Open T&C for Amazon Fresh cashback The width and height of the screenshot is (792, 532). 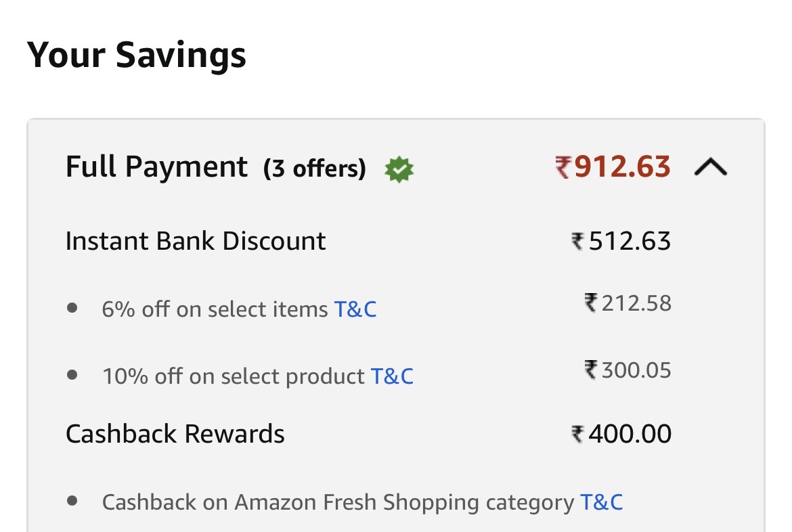(x=601, y=502)
